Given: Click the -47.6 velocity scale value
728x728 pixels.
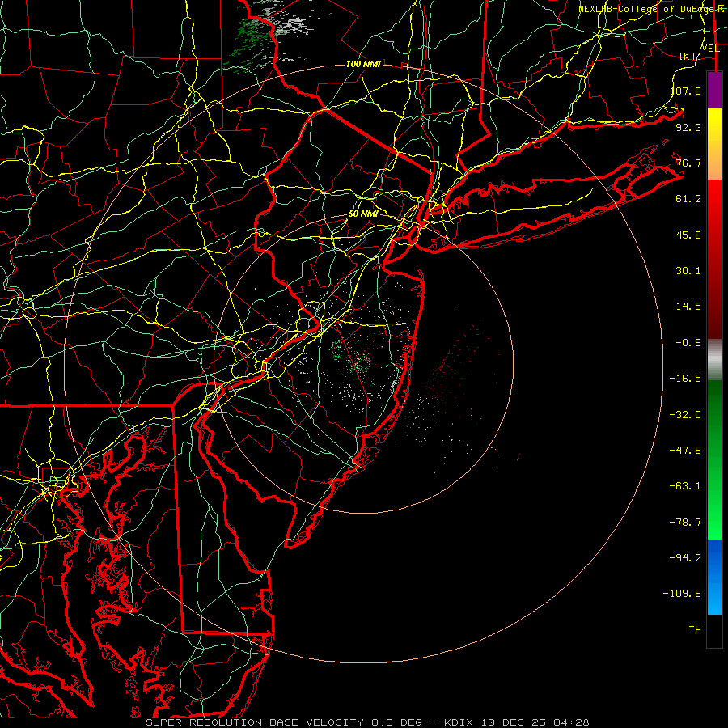Looking at the screenshot, I should (x=685, y=451).
